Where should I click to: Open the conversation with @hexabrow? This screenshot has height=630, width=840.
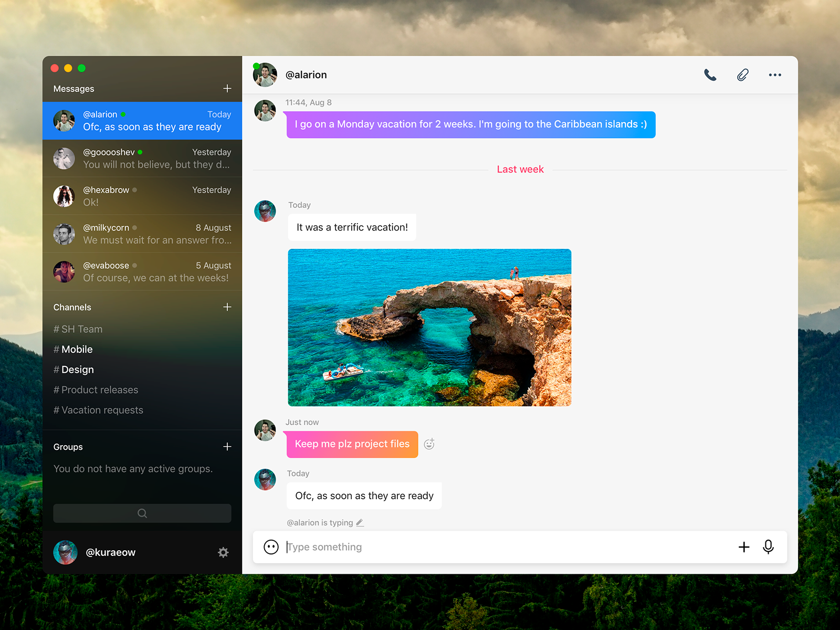pos(142,196)
